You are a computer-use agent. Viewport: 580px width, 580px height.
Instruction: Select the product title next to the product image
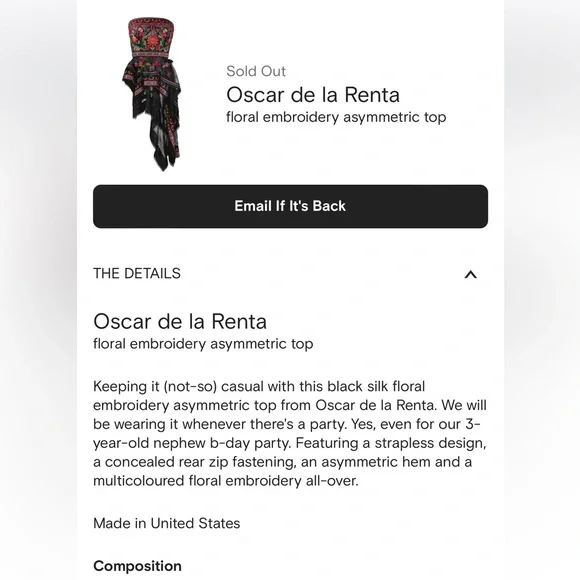[336, 117]
